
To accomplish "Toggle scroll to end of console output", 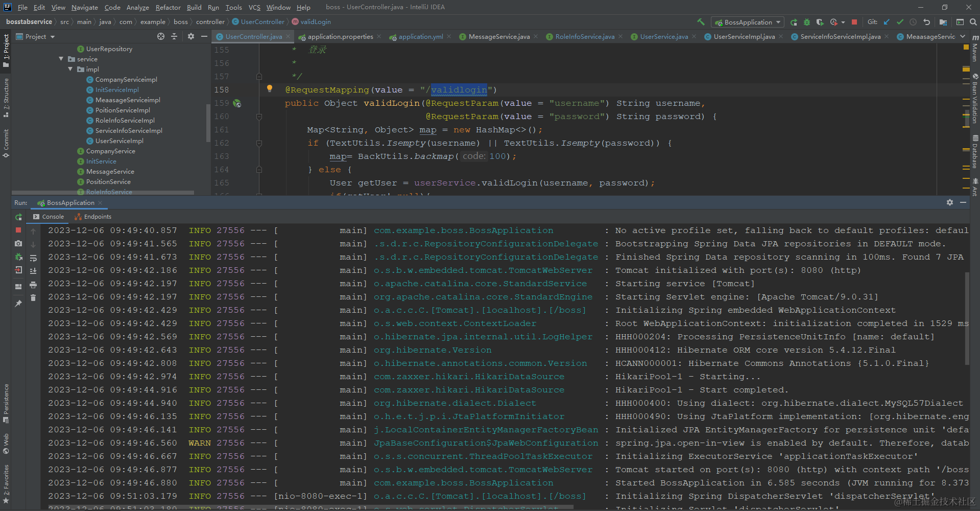I will tap(33, 271).
